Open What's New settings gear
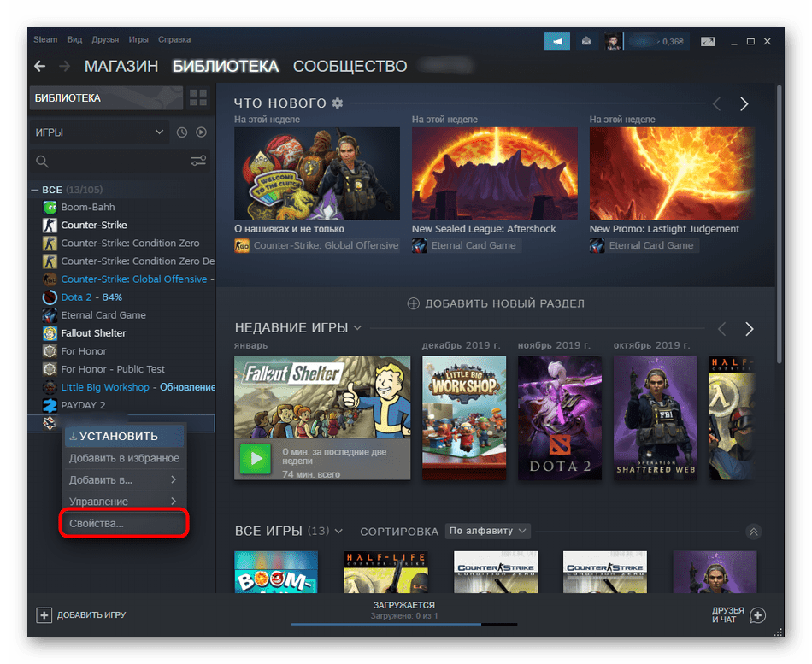The width and height of the screenshot is (812, 664). coord(338,103)
